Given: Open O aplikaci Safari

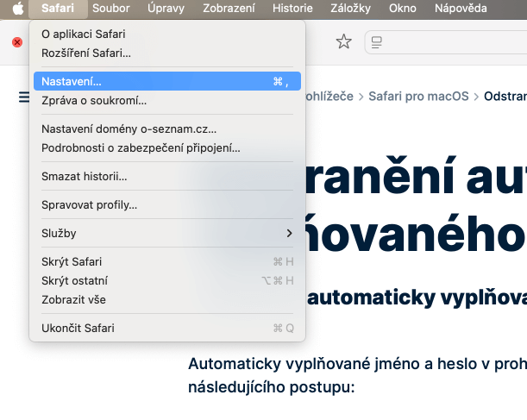Looking at the screenshot, I should 83,34.
